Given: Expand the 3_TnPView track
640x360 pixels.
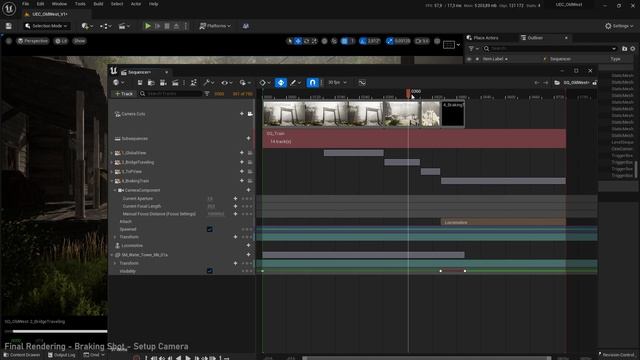Looking at the screenshot, I should 112,172.
